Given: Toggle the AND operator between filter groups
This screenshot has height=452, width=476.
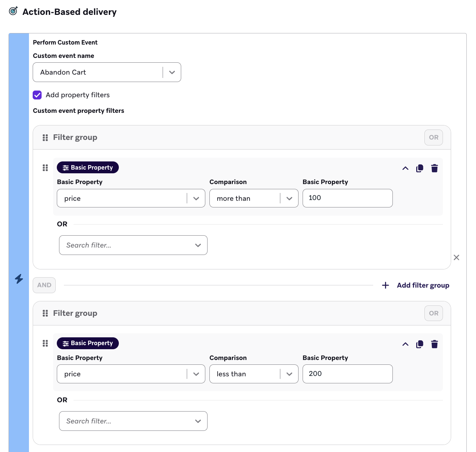Looking at the screenshot, I should 44,285.
